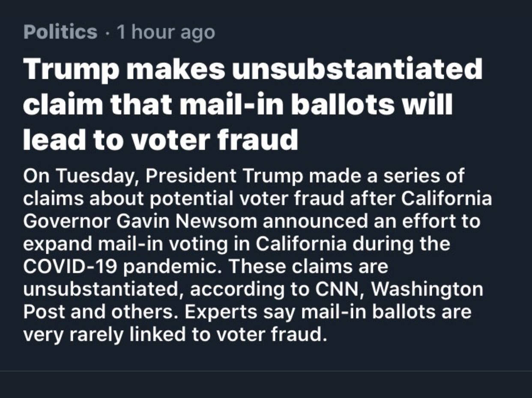
Task: Select the 'claim that mail-in ballots will' line
Action: tap(238, 105)
